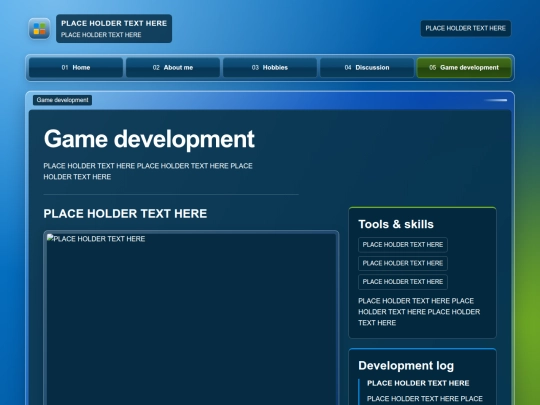Click the broken image placeholder thumbnail

191,319
